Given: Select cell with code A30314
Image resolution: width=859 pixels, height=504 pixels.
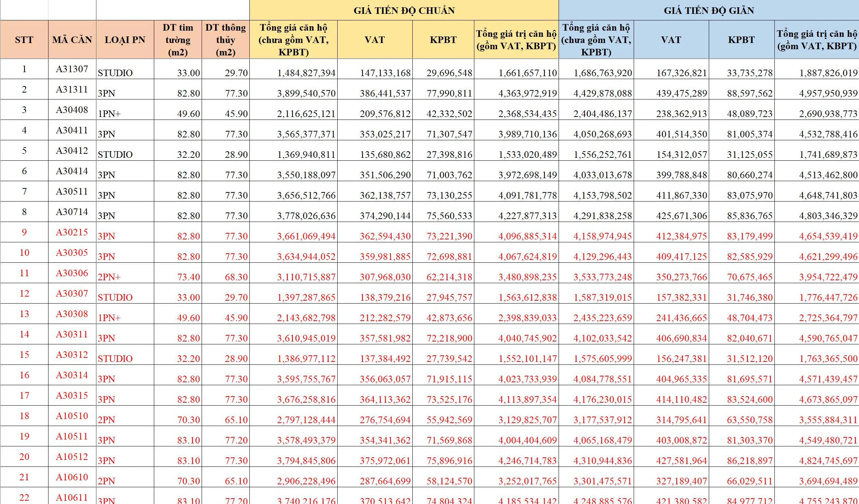Looking at the screenshot, I should [x=72, y=375].
